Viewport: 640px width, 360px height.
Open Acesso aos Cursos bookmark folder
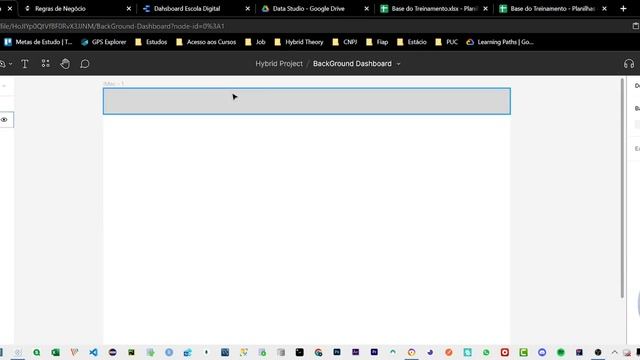click(206, 42)
